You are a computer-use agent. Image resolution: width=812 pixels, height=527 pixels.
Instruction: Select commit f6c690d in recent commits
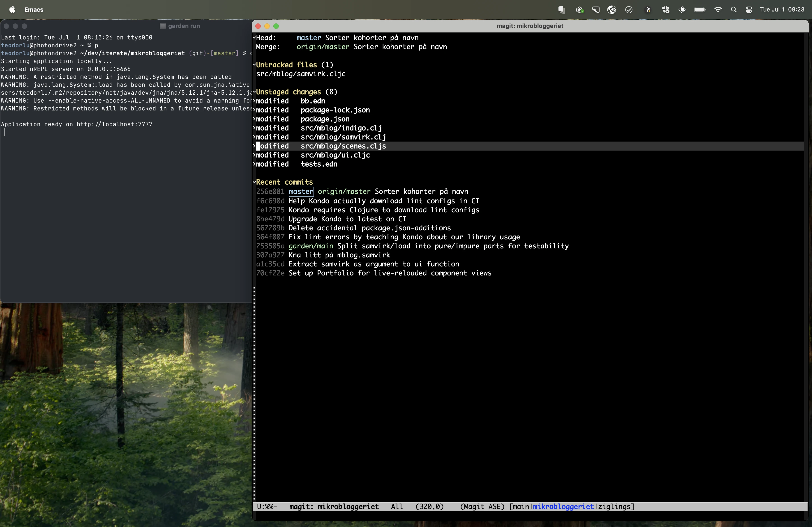click(270, 201)
